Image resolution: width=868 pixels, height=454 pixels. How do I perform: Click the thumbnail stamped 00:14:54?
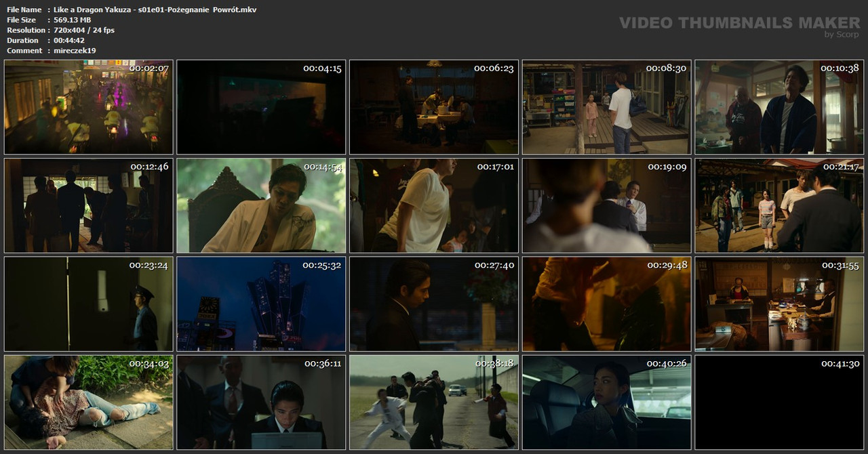261,206
